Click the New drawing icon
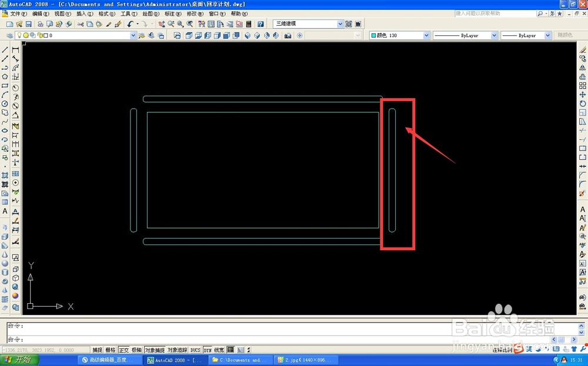Image resolution: width=588 pixels, height=366 pixels. (x=10, y=24)
